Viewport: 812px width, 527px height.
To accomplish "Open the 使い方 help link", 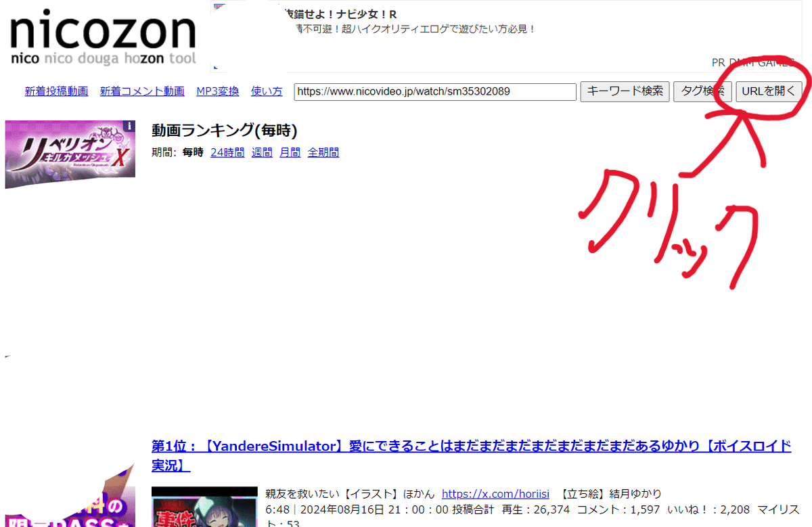I will (x=267, y=91).
